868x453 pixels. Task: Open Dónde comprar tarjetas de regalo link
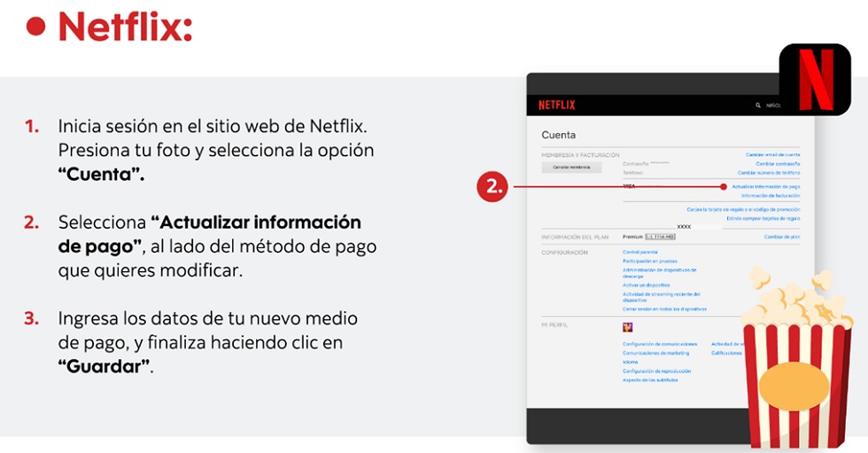click(x=763, y=219)
